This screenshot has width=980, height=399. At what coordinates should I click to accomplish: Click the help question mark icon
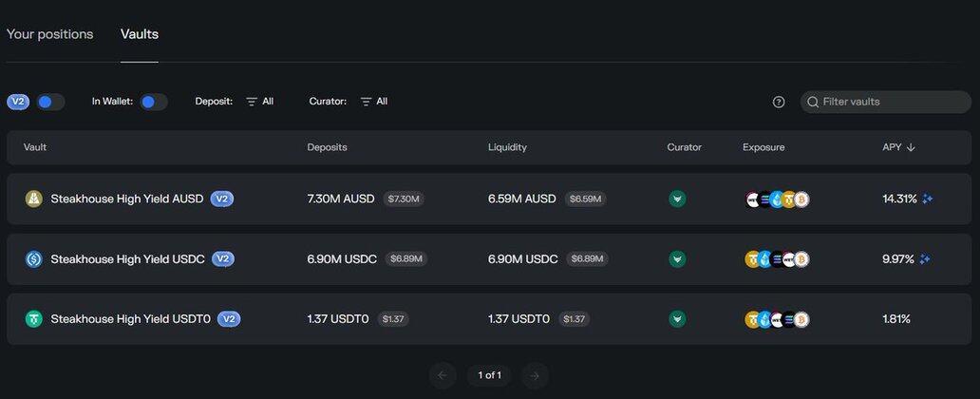(x=779, y=102)
